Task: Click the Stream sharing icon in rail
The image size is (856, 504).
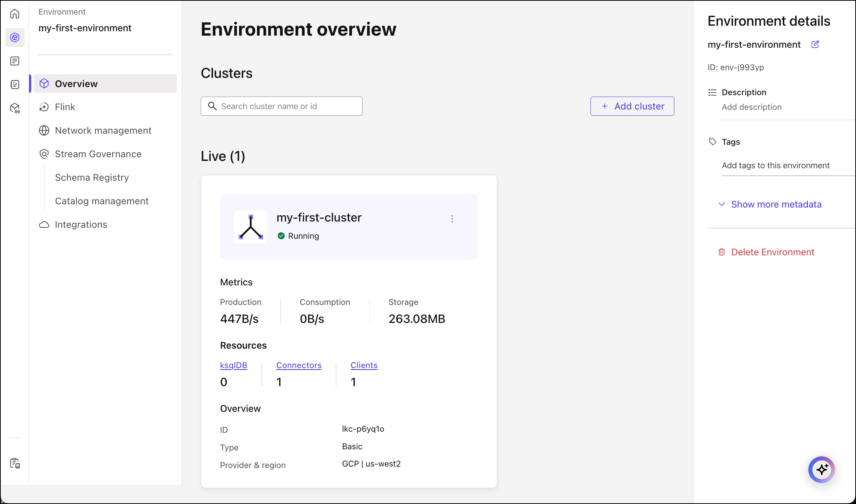Action: (x=15, y=108)
